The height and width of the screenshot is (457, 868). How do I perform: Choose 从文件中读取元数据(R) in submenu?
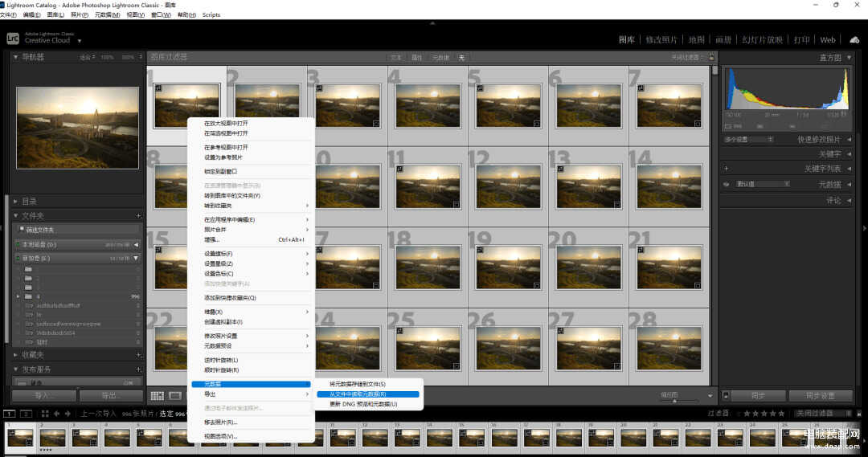367,394
